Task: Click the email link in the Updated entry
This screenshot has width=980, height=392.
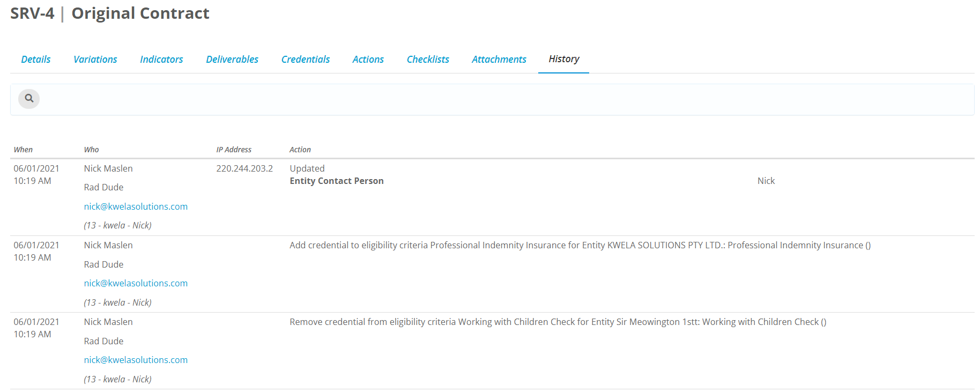Action: 136,206
